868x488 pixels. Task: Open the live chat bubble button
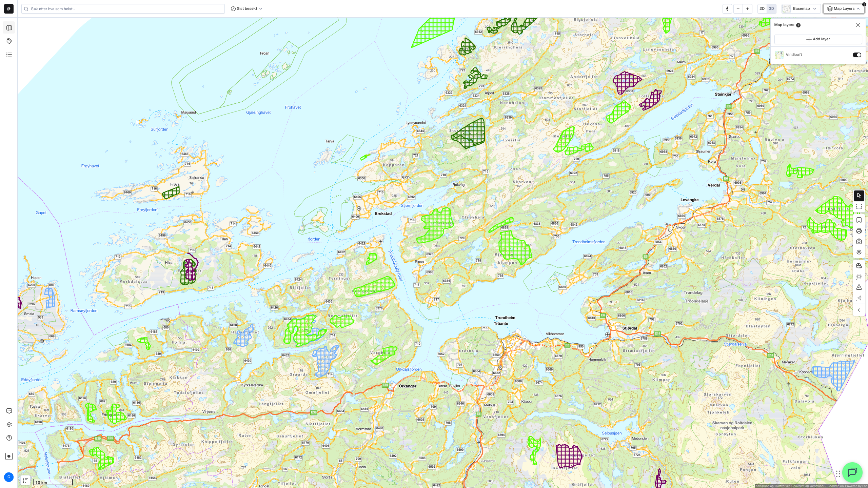tap(852, 472)
